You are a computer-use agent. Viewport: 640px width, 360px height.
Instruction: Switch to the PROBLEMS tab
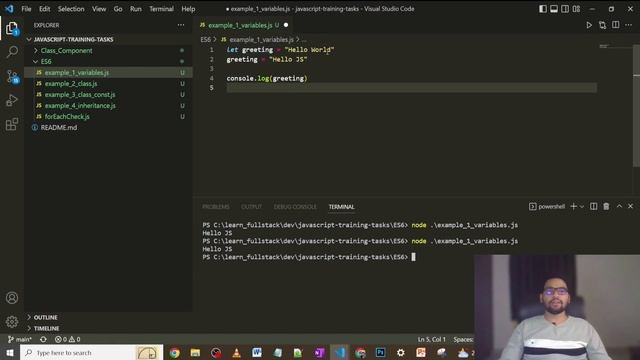[216, 207]
